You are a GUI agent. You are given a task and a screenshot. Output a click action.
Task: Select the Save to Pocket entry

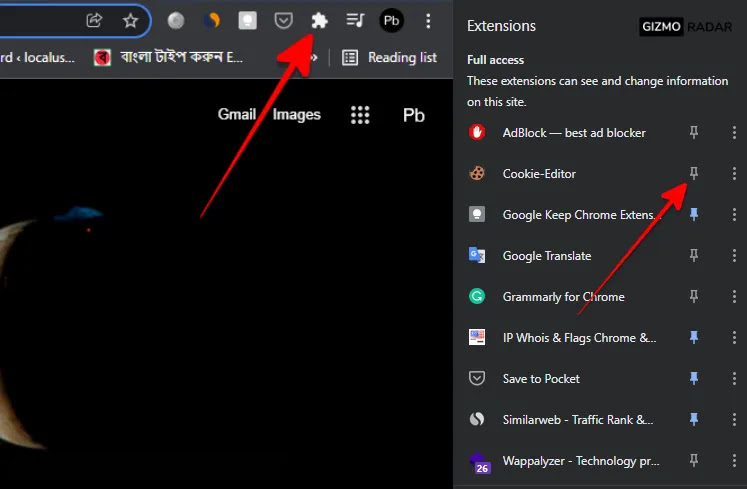pos(541,379)
